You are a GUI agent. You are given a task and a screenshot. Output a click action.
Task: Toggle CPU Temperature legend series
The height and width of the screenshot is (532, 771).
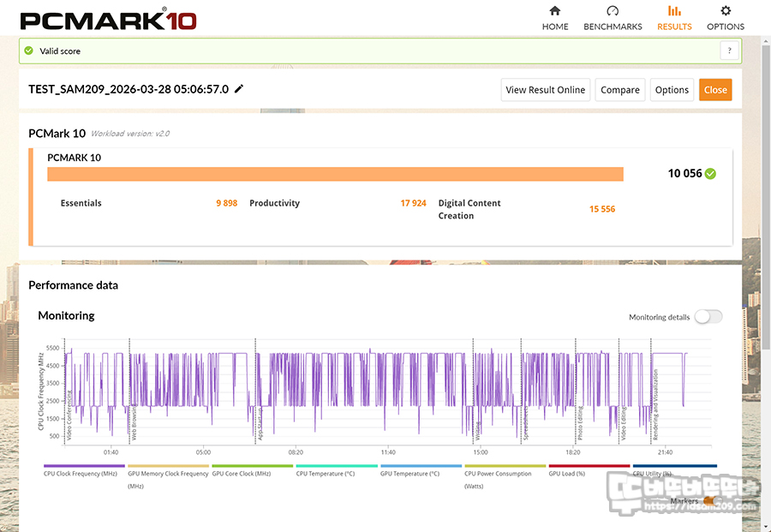pos(337,470)
